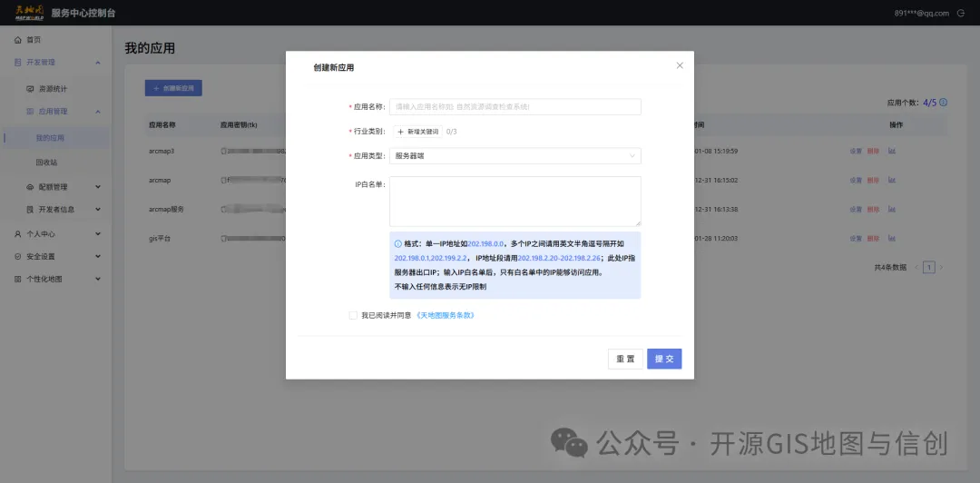Open the 天地图服务条款 link

446,315
